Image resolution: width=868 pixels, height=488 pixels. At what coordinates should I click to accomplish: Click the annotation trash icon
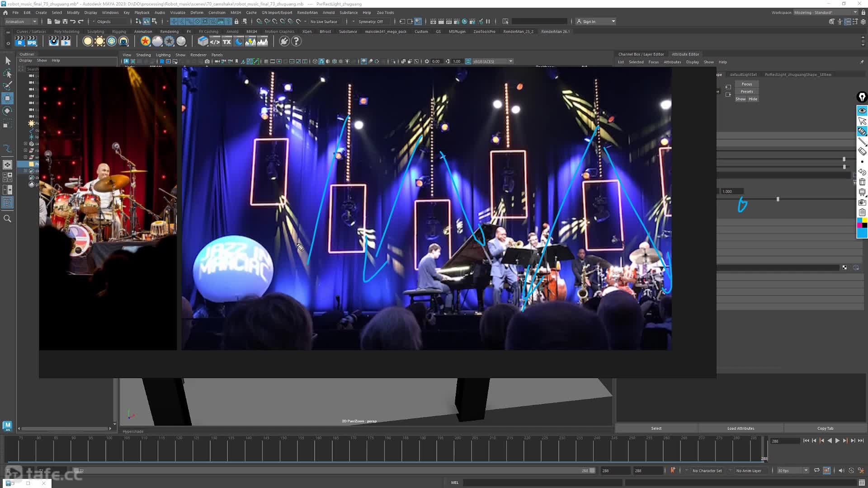[862, 182]
